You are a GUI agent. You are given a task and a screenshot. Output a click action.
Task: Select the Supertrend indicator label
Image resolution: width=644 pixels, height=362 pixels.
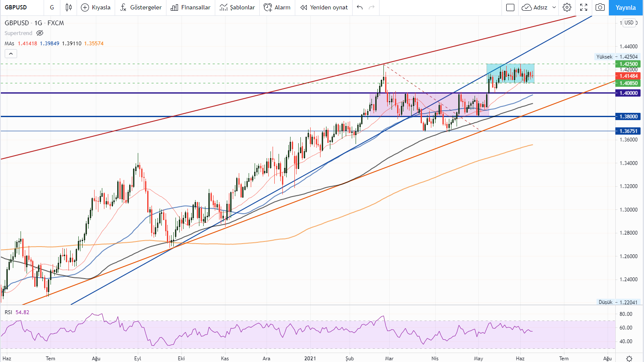(18, 33)
